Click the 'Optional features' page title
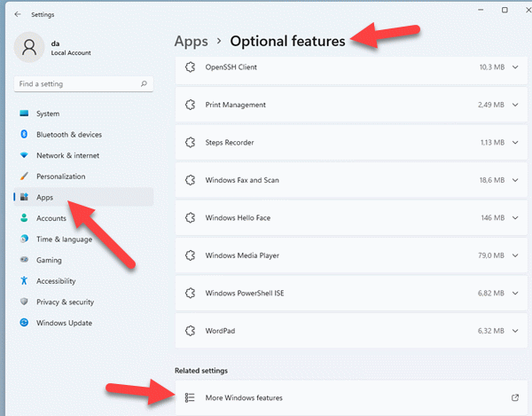The width and height of the screenshot is (532, 416). [x=287, y=41]
